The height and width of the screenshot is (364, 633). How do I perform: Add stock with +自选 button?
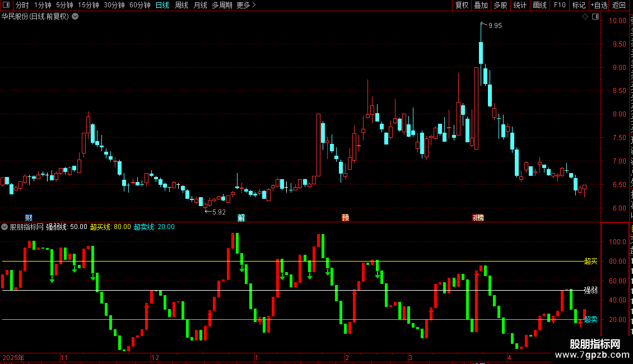[x=599, y=5]
